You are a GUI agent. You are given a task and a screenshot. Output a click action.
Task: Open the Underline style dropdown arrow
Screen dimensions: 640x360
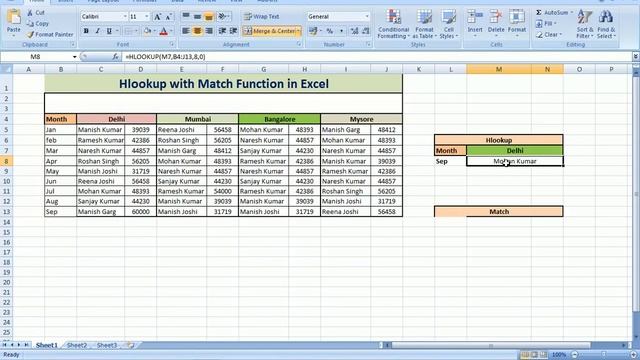pos(117,31)
